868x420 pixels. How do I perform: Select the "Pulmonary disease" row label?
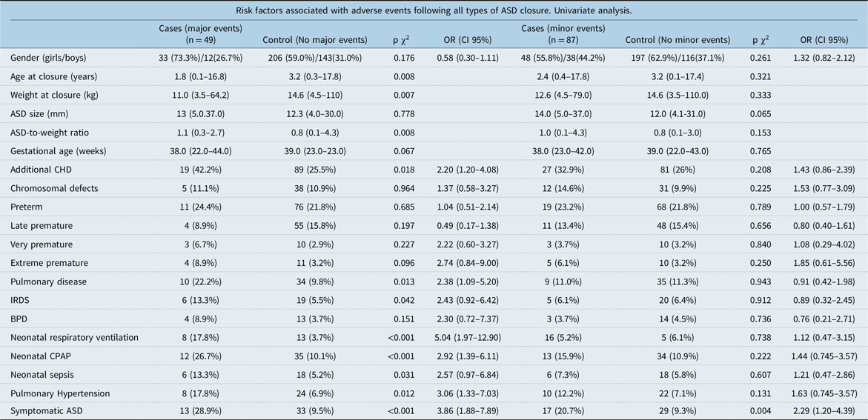49,281
